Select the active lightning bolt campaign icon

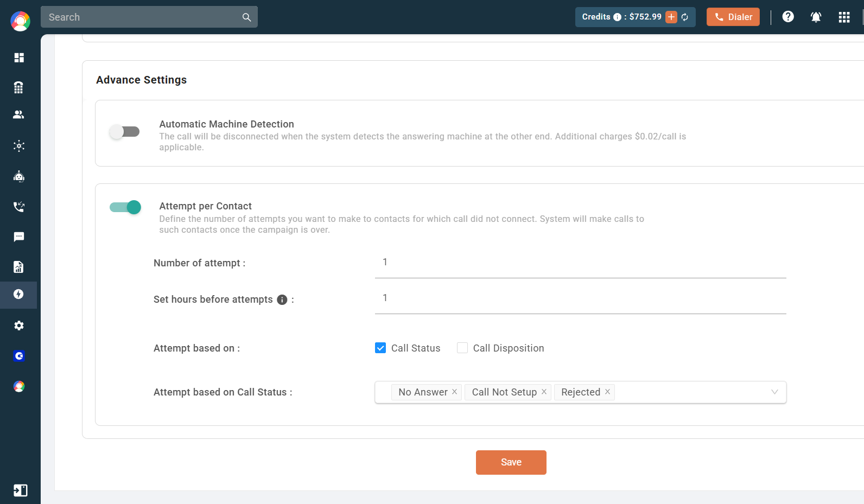[18, 295]
